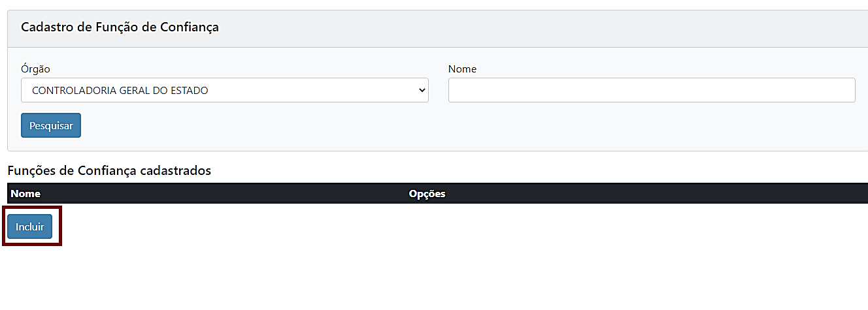This screenshot has width=868, height=310.
Task: Click the Incluir button
Action: point(30,226)
